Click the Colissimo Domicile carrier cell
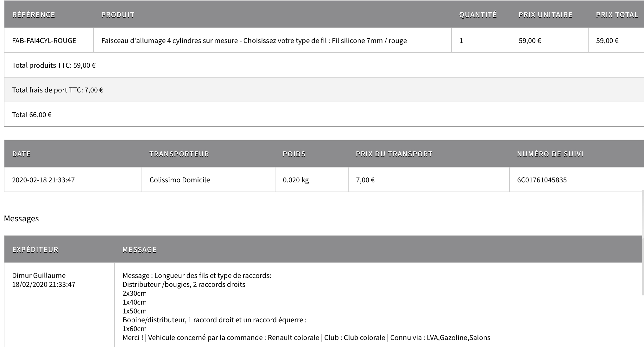644x347 pixels. [180, 180]
